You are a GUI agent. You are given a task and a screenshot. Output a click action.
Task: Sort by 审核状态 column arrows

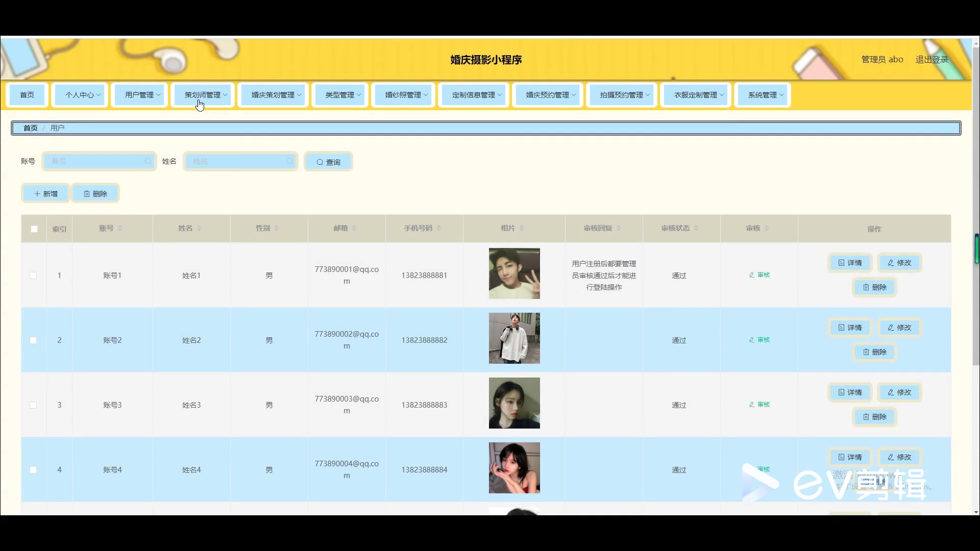[696, 228]
